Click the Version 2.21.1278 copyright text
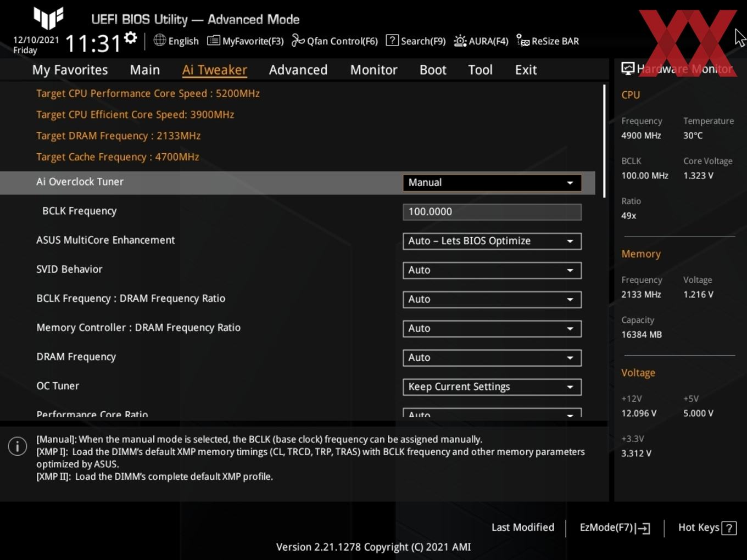This screenshot has width=747, height=560. coord(374,547)
